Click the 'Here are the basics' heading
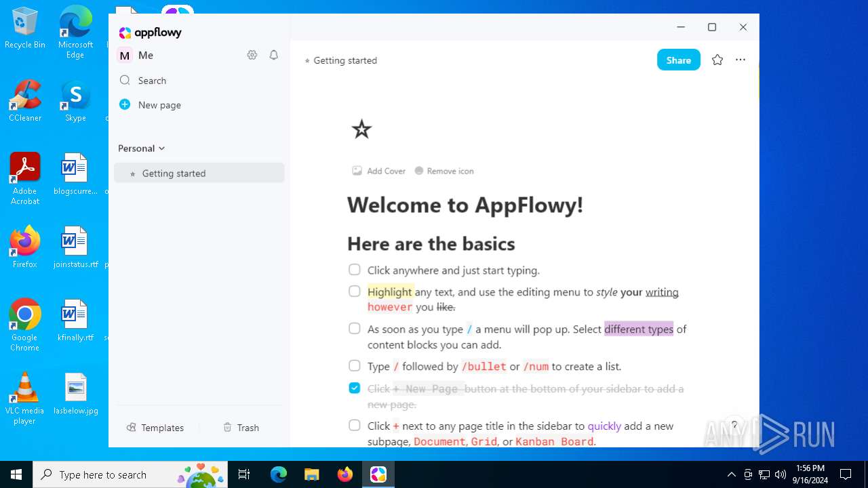 431,243
